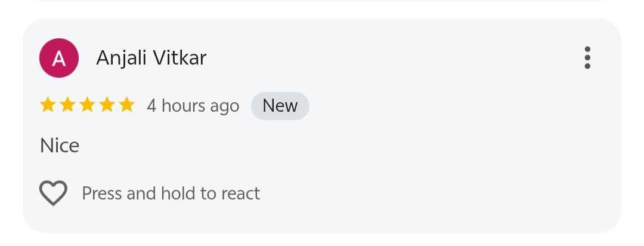This screenshot has height=246, width=644.
Task: Tap the heart react icon
Action: tap(53, 193)
